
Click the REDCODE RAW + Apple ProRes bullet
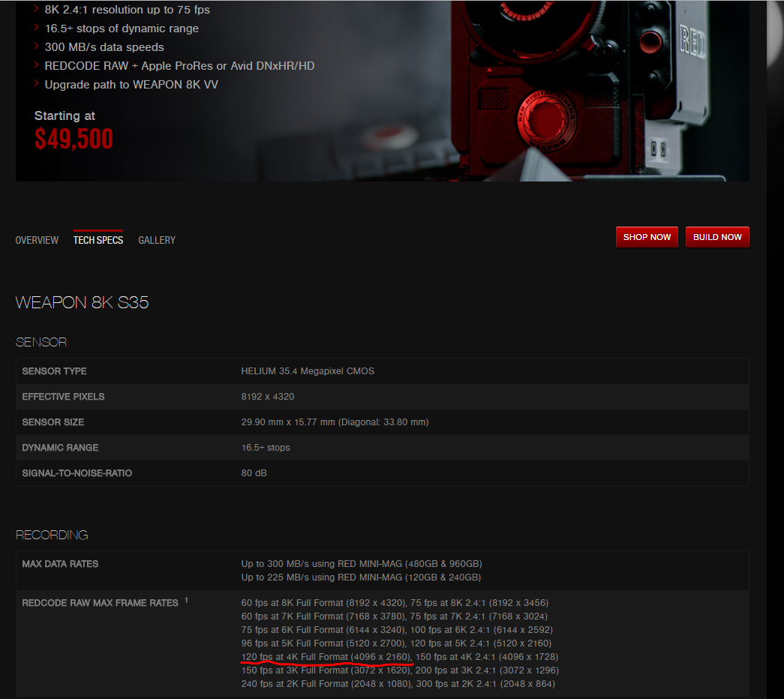[x=179, y=66]
